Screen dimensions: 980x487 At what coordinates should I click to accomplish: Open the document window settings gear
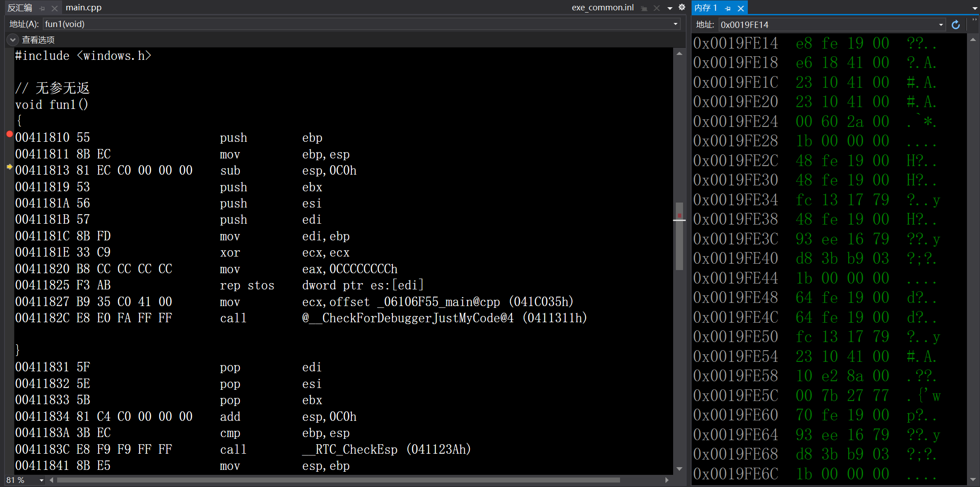click(x=682, y=7)
